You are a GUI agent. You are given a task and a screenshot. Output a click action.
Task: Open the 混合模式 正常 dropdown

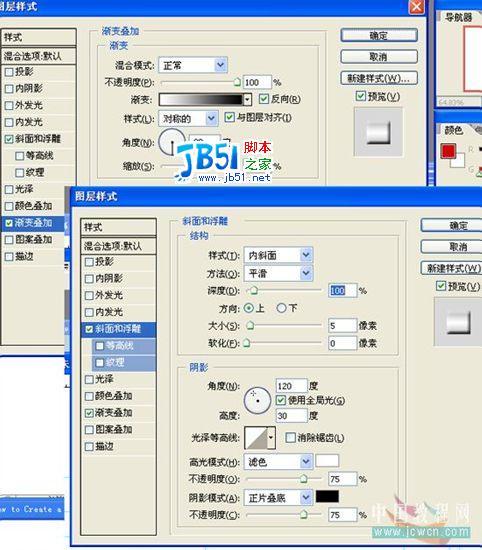[193, 65]
